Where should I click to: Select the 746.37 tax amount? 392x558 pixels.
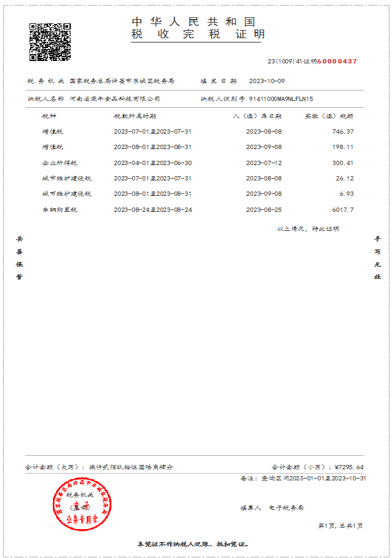pos(343,132)
